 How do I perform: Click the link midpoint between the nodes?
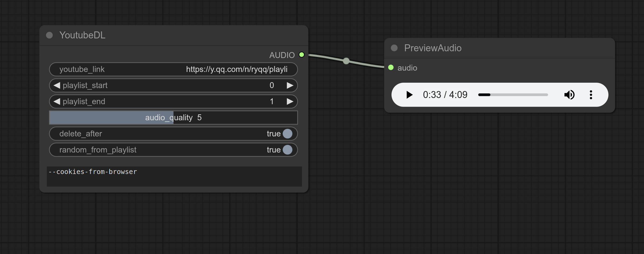[x=346, y=61]
